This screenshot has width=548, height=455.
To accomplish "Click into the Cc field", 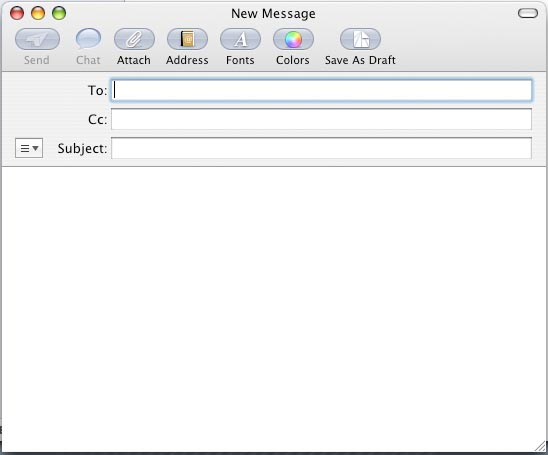I will click(x=322, y=119).
